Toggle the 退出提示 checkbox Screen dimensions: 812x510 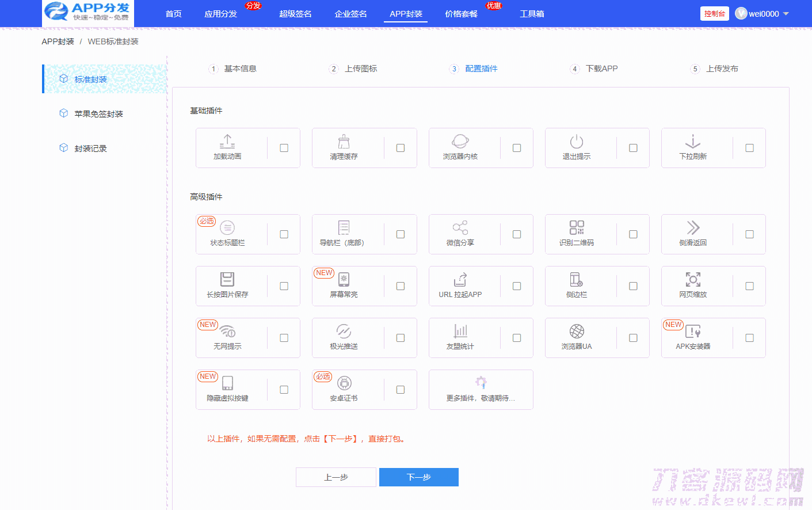(x=633, y=148)
